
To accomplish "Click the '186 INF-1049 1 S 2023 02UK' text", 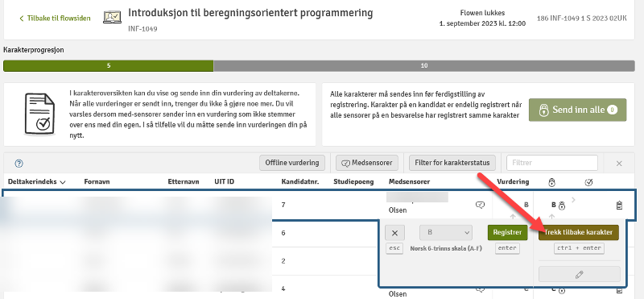I will (x=581, y=19).
